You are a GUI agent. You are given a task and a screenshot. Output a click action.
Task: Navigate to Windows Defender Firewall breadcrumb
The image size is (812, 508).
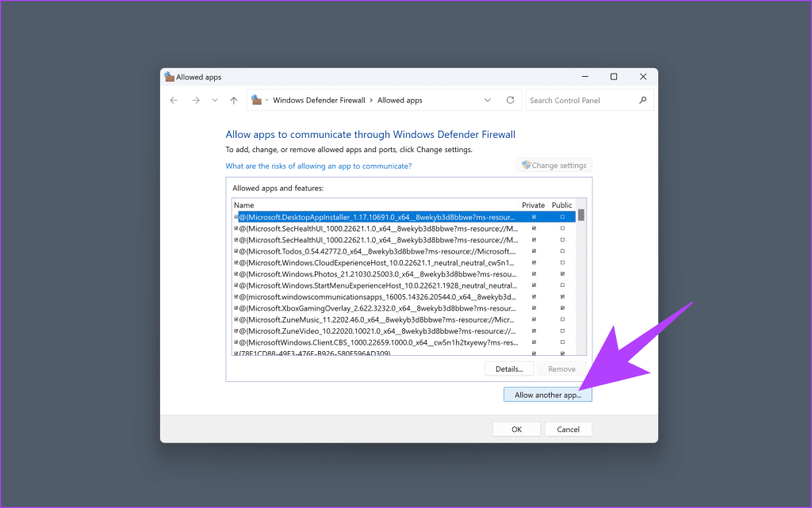[319, 101]
